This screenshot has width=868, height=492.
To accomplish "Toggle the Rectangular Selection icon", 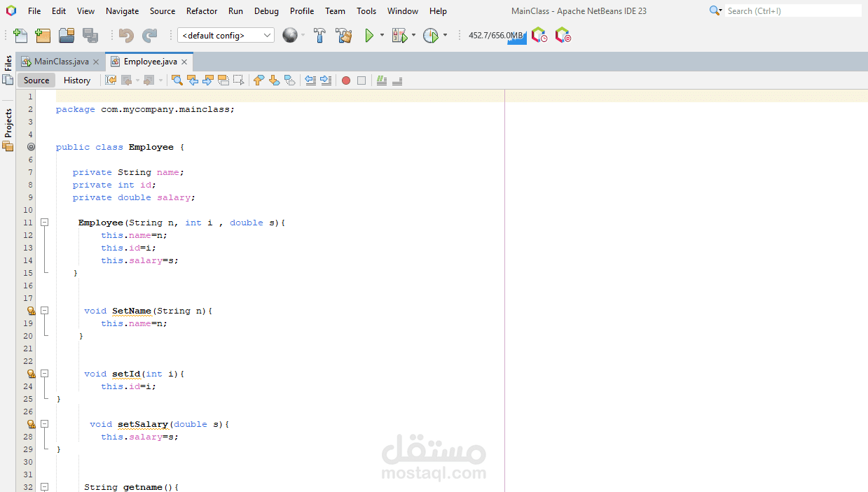I will [x=239, y=80].
